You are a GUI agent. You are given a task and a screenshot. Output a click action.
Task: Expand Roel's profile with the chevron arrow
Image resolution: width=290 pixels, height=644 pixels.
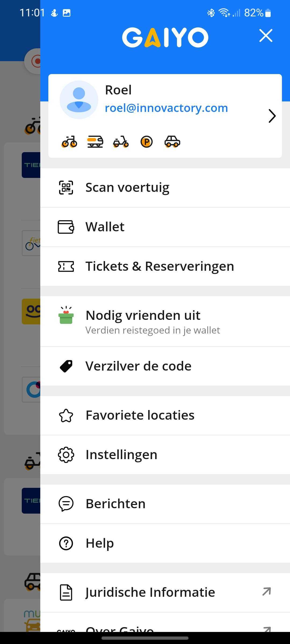pyautogui.click(x=272, y=116)
